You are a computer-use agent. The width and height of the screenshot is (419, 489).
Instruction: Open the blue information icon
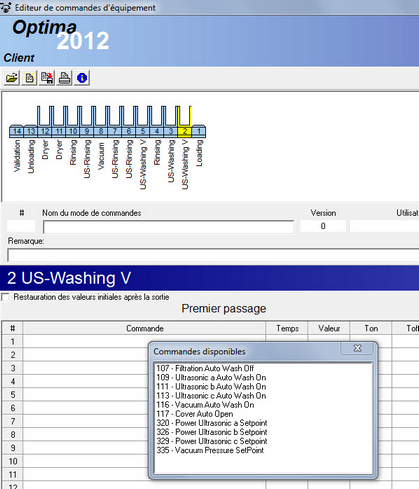82,78
